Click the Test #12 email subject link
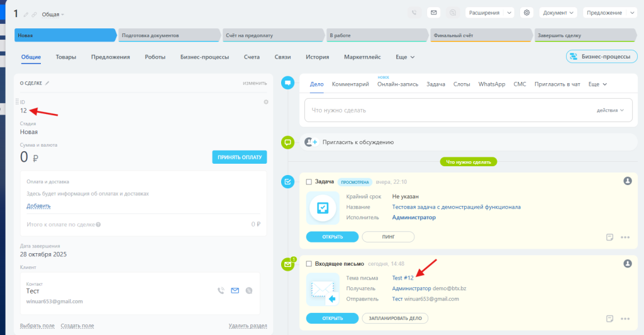Screen dimensions: 644x335 click(402, 278)
